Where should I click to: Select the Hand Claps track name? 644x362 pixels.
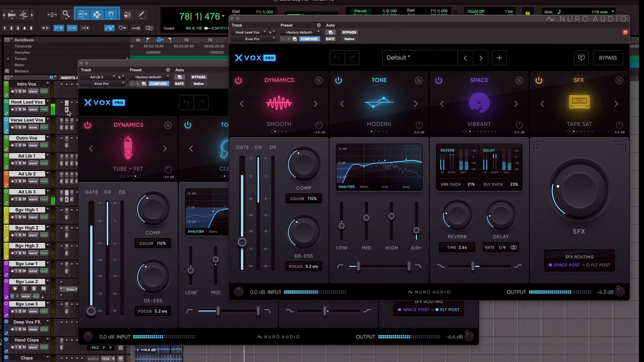click(27, 340)
